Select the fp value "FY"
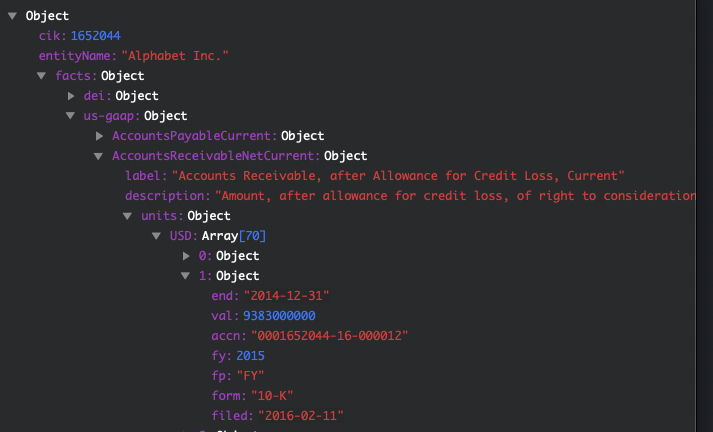The width and height of the screenshot is (713, 432). 251,376
